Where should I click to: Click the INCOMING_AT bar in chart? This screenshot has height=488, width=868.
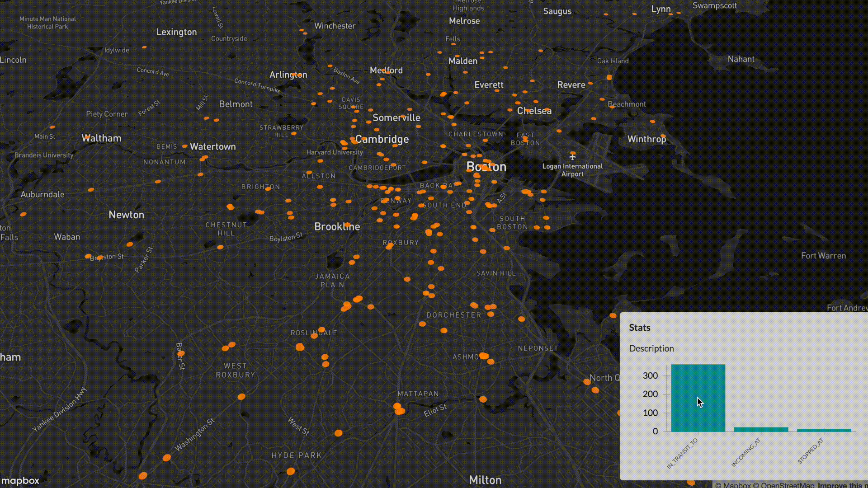tap(761, 429)
